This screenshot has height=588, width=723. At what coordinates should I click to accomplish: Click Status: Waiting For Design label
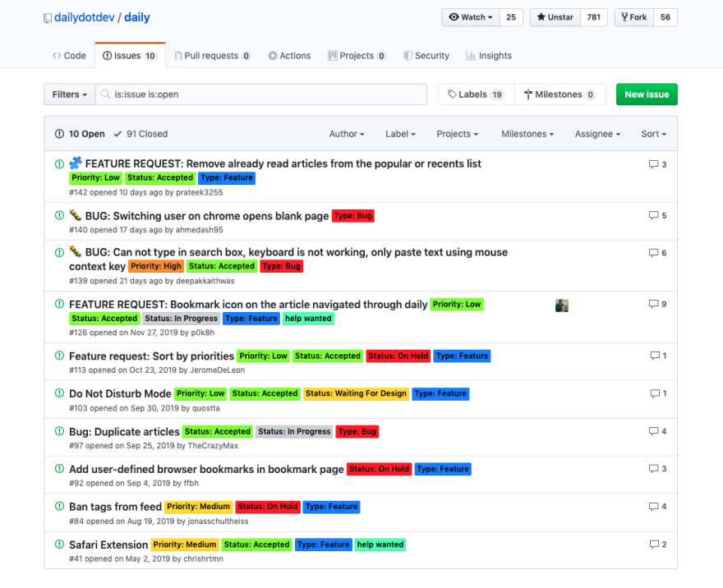click(356, 393)
